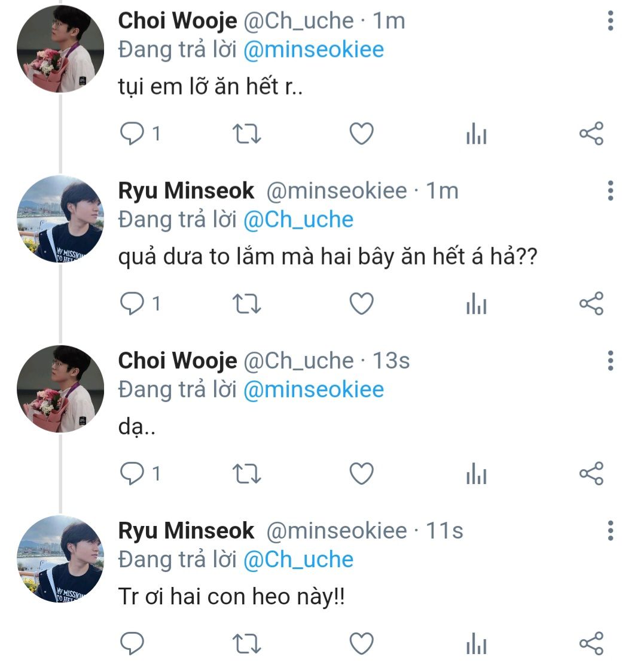The image size is (644, 669).
Task: Open Ryu Minseok profile name on 11s tweet
Action: (186, 531)
